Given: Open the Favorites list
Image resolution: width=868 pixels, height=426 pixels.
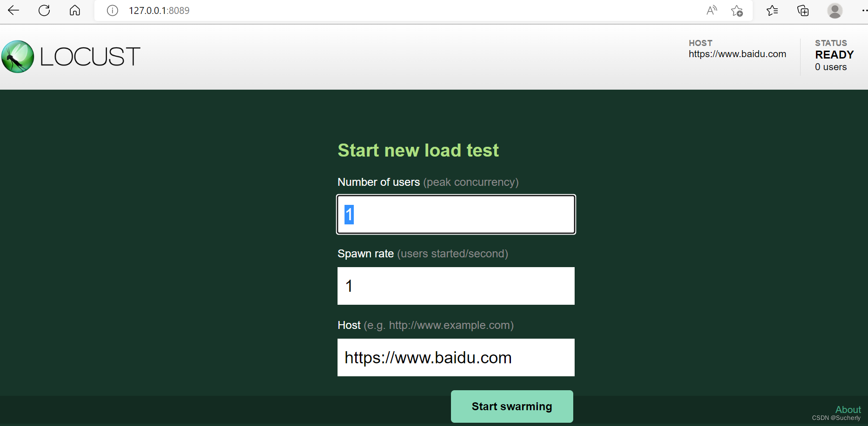Looking at the screenshot, I should 772,10.
